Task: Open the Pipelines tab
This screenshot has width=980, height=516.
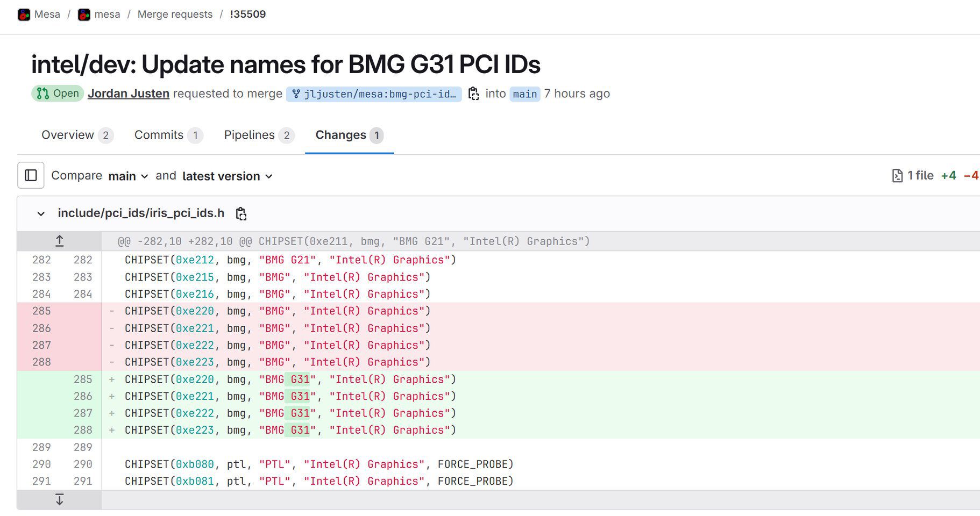Action: (x=249, y=135)
